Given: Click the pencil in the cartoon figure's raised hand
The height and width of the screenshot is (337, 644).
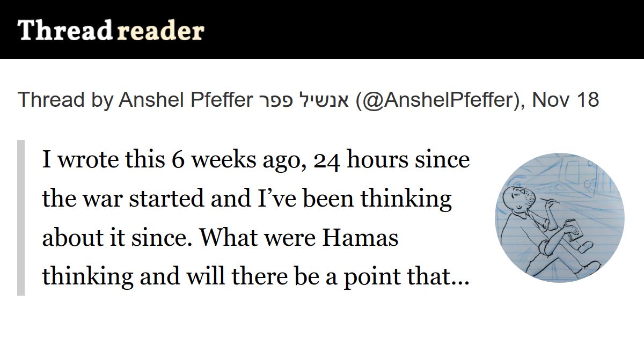Looking at the screenshot, I should point(551,201).
